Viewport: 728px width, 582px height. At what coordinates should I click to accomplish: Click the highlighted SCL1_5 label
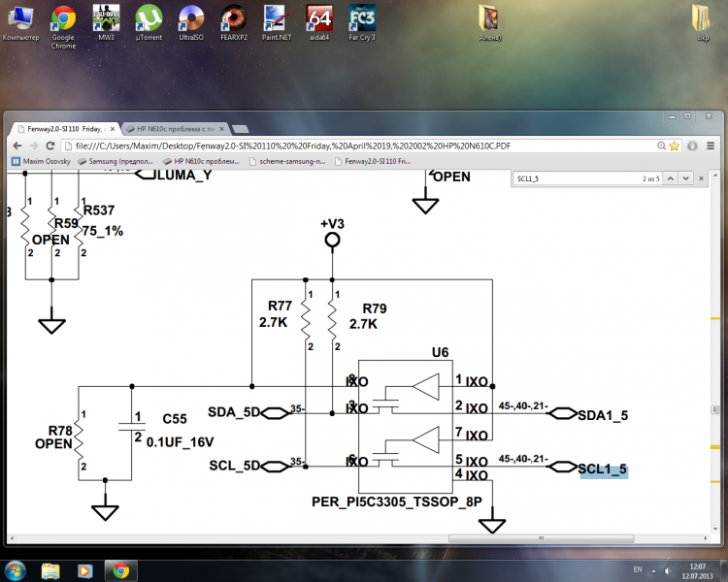coord(603,469)
